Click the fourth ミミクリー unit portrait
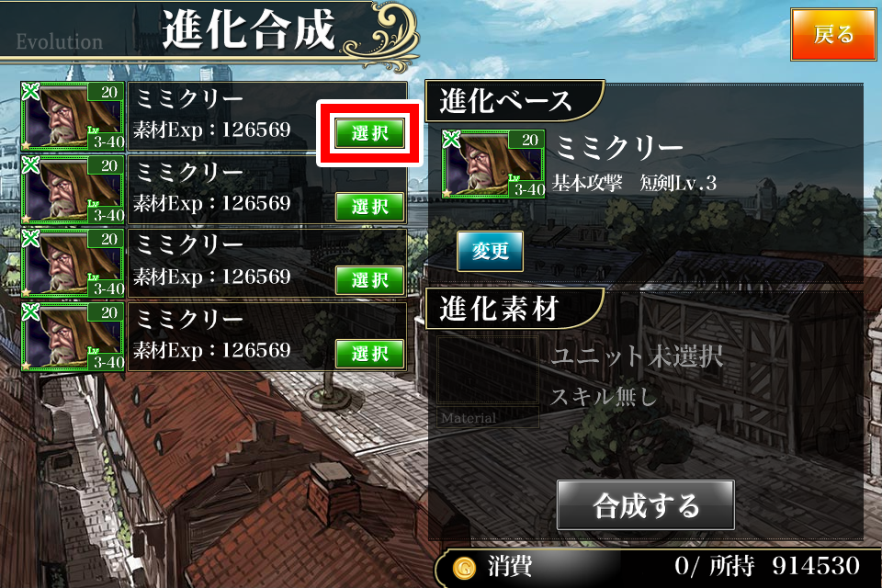The width and height of the screenshot is (882, 588). (73, 336)
